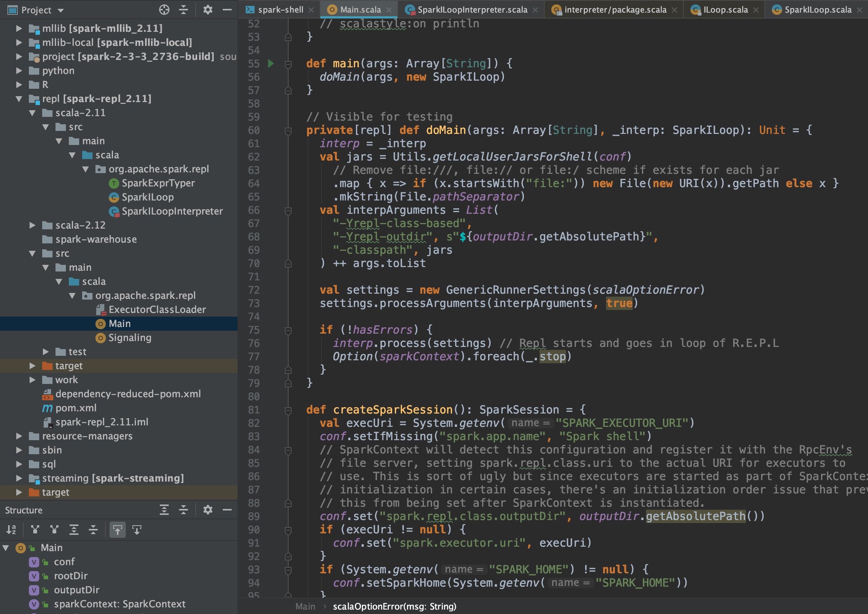The height and width of the screenshot is (614, 868).
Task: Expand the python folder
Action: (x=19, y=71)
